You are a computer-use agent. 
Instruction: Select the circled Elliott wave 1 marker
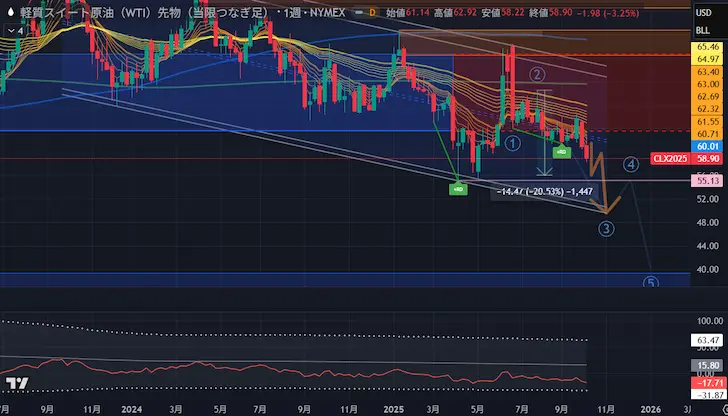[512, 144]
